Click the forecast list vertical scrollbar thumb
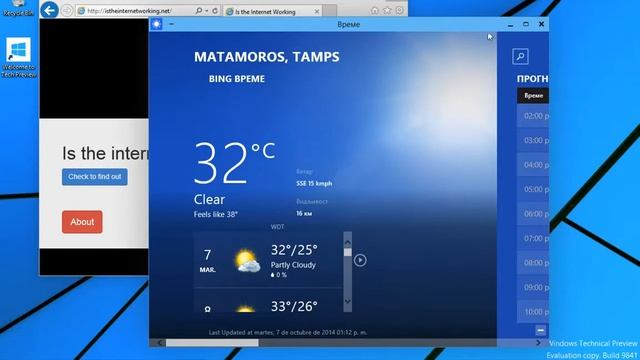Viewport: 640px width, 360px height. 347,252
